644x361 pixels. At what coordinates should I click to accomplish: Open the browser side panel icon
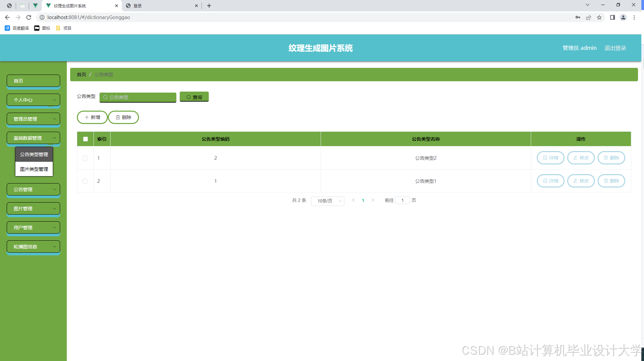click(612, 17)
